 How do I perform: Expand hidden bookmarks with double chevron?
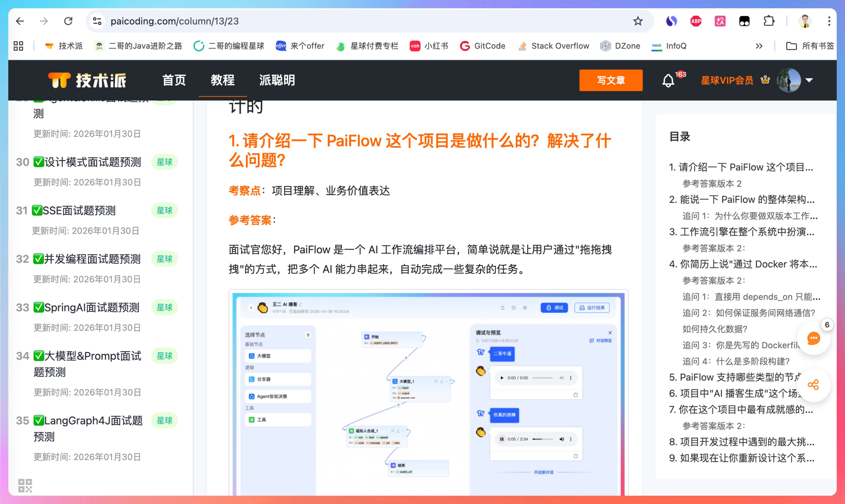(759, 46)
